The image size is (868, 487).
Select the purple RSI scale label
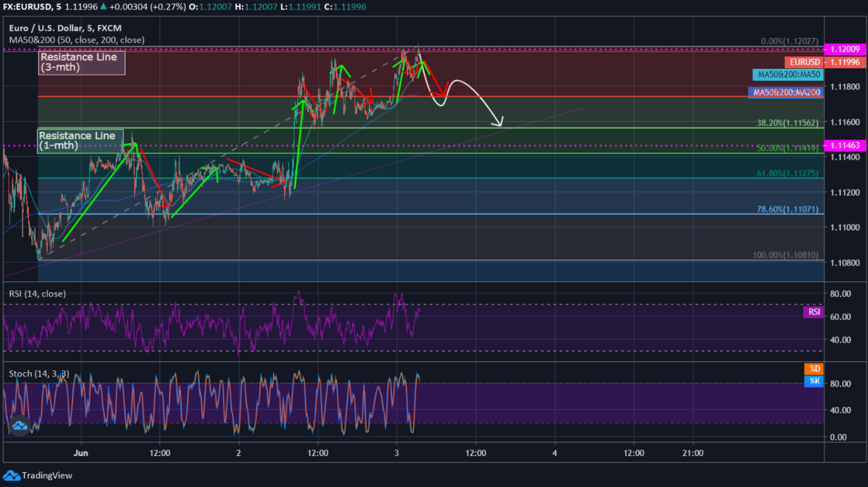pos(813,312)
